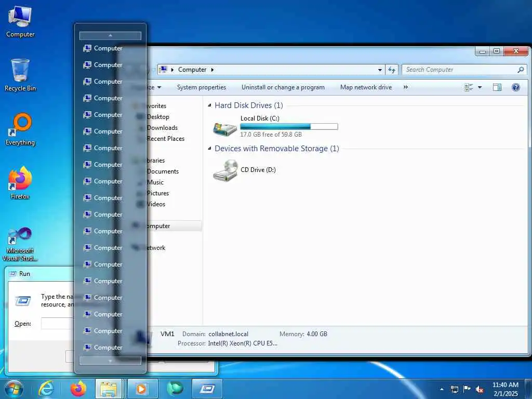The width and height of the screenshot is (532, 399).
Task: Expand the arrow before Computer in address bar
Action: 172,70
